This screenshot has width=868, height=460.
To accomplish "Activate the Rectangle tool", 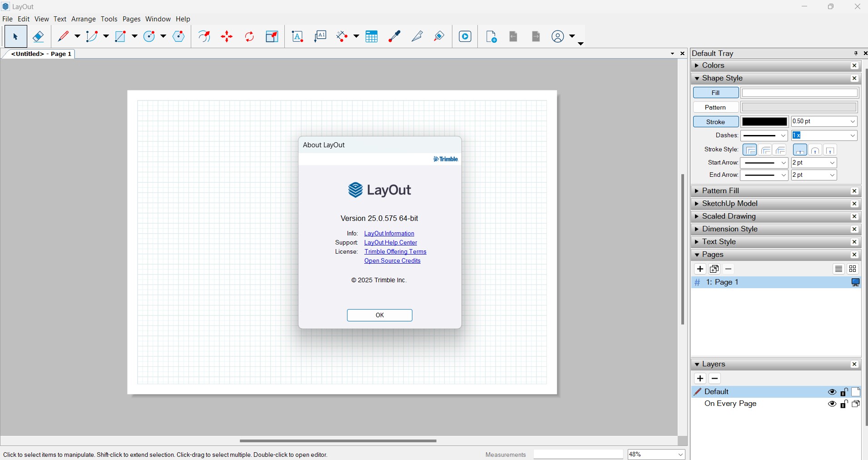I will tap(120, 36).
